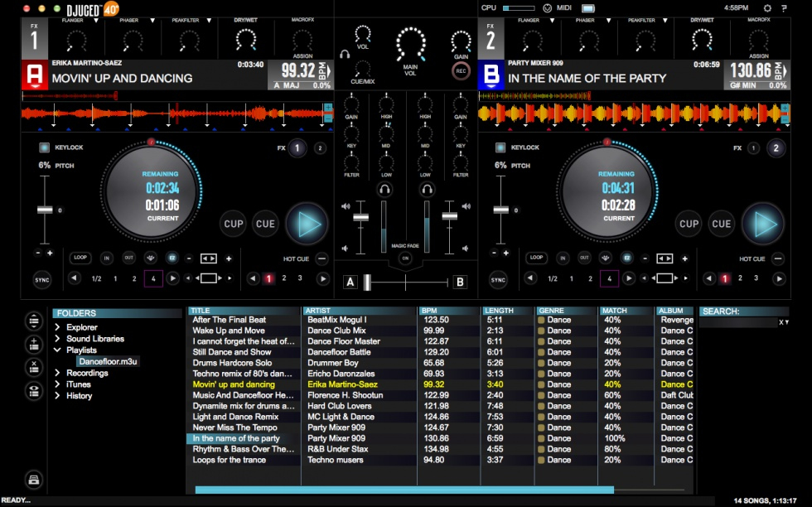This screenshot has width=812, height=507.
Task: Collapse the Playlists folder
Action: (x=57, y=350)
